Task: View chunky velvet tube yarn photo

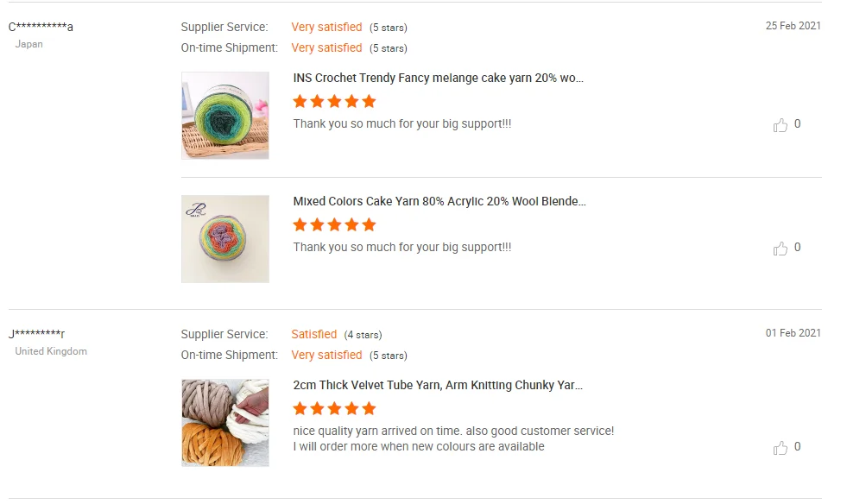Action: (225, 423)
